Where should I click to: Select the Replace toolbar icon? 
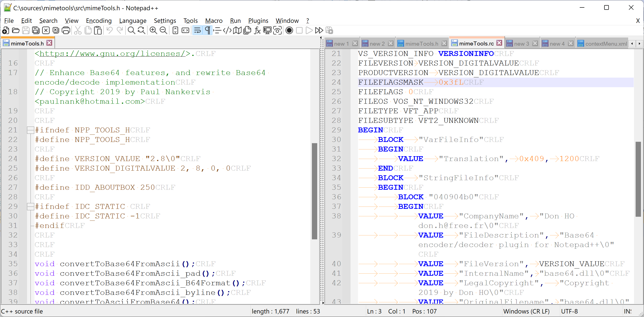141,30
